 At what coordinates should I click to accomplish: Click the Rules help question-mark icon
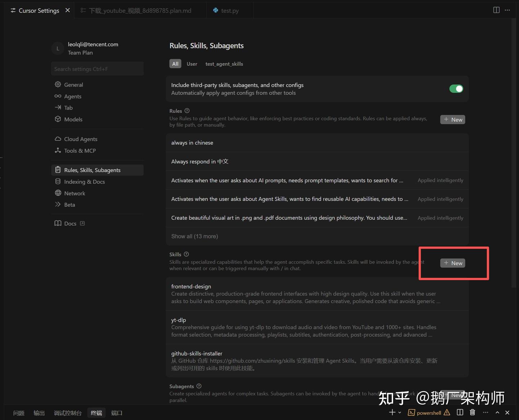187,111
